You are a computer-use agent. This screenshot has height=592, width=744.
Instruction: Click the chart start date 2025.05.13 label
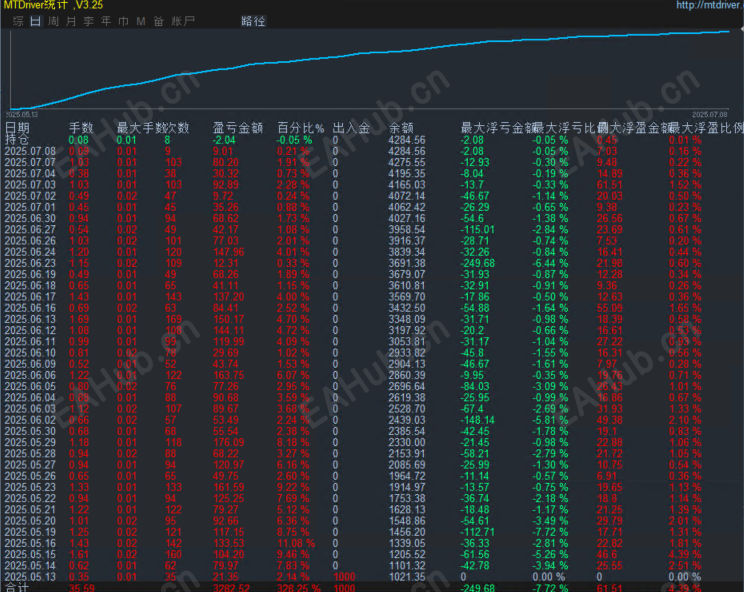coord(22,114)
